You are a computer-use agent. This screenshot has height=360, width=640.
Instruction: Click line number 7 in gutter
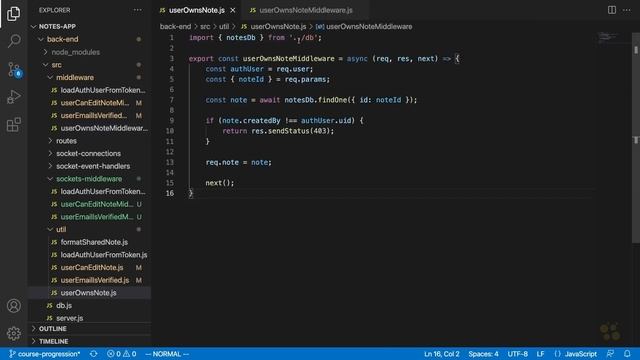point(171,100)
